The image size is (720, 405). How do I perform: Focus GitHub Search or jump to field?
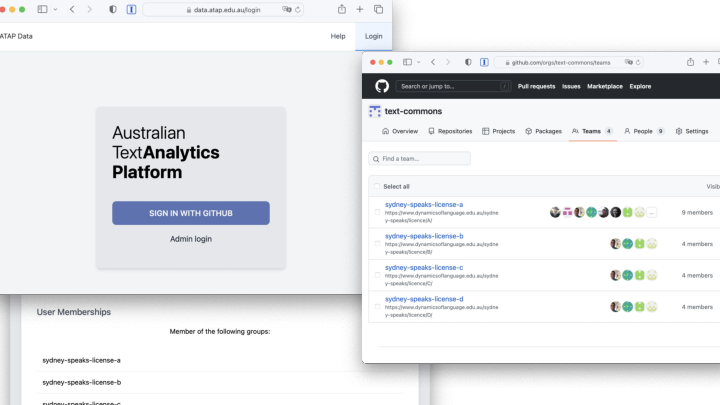tap(453, 86)
